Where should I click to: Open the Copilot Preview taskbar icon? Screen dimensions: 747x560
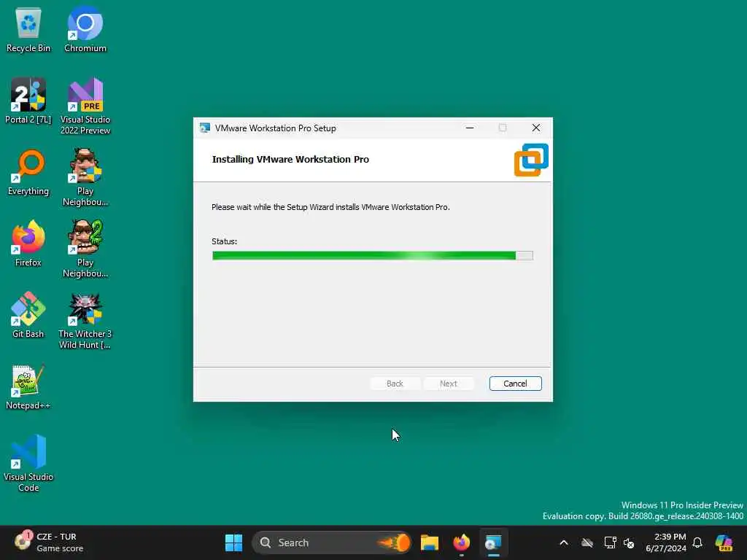click(x=724, y=542)
